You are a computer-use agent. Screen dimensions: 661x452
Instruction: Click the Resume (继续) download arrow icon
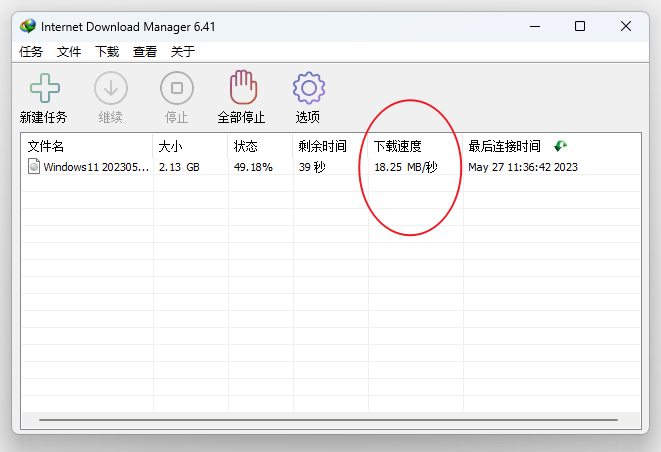point(111,88)
